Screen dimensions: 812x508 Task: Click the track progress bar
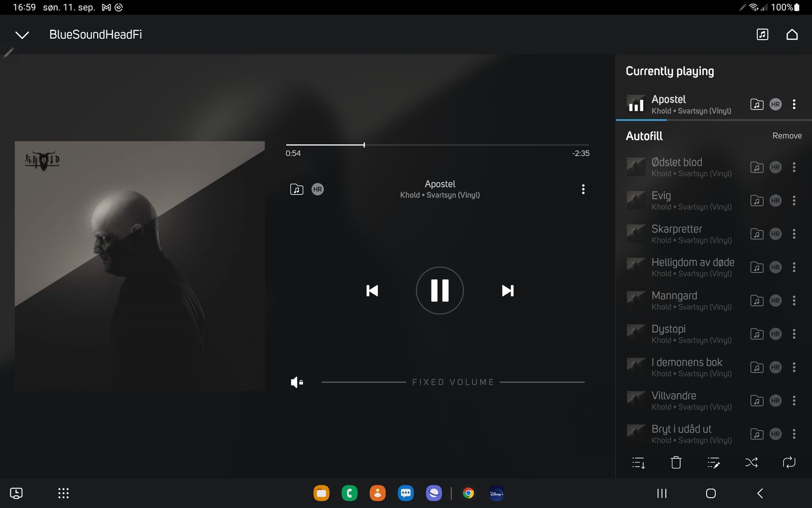pyautogui.click(x=437, y=145)
